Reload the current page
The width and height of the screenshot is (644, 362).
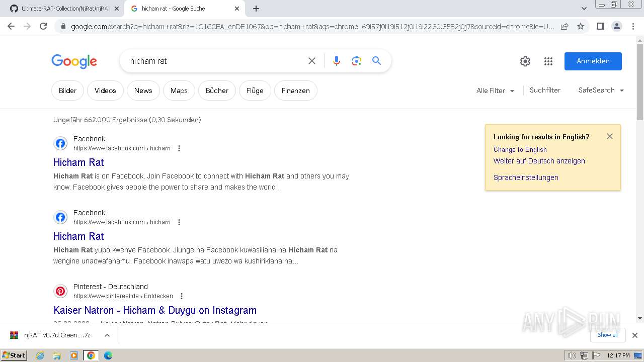pyautogui.click(x=43, y=26)
